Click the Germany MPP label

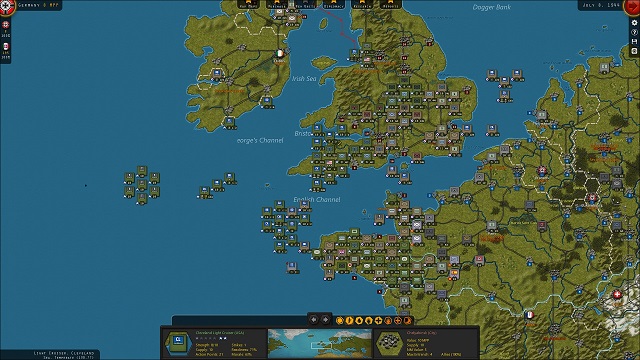click(x=38, y=5)
